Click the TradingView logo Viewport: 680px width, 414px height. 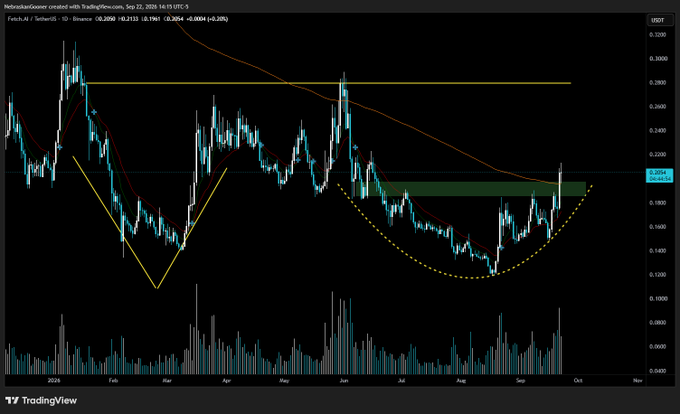[41, 401]
